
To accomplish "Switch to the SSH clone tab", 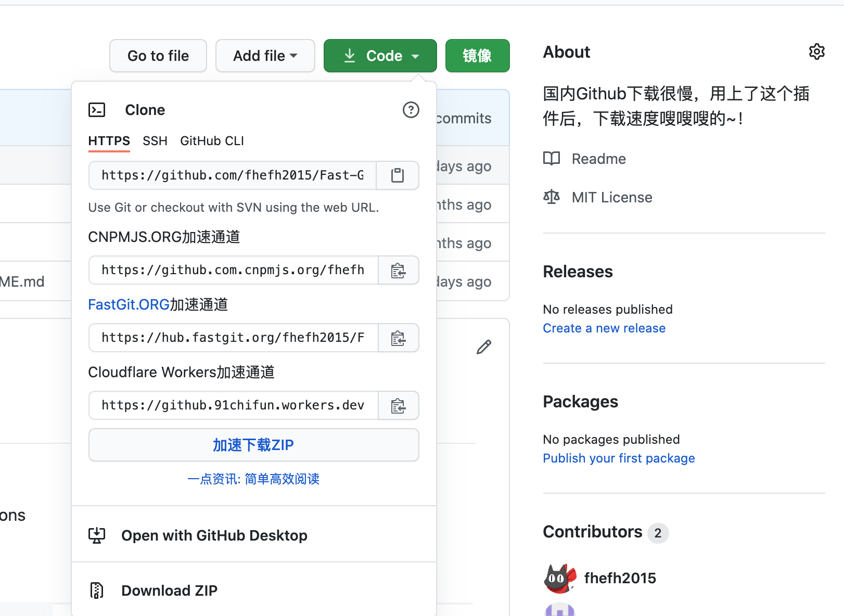I will [155, 140].
